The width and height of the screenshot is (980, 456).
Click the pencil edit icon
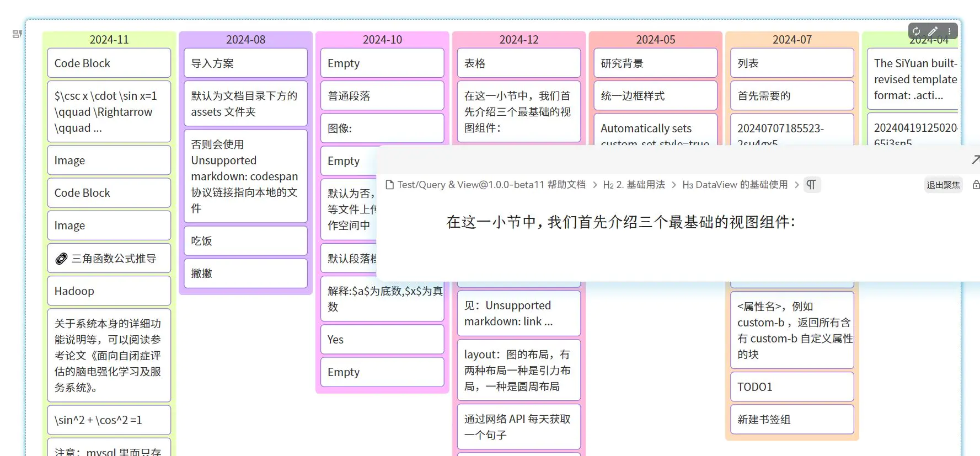tap(933, 31)
